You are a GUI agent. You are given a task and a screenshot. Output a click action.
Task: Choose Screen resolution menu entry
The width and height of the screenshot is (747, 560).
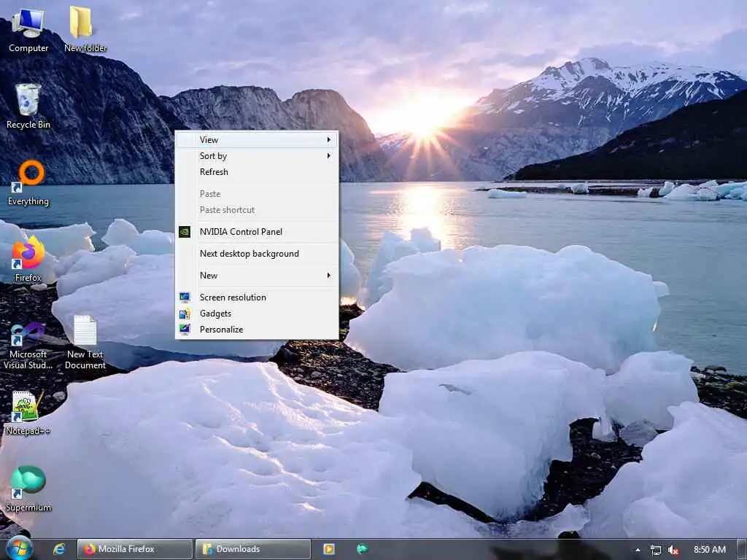coord(257,297)
